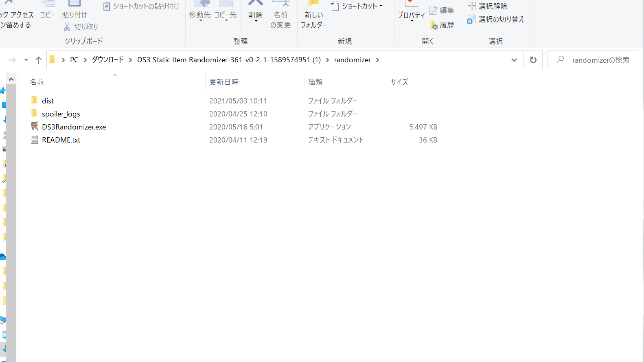Image resolution: width=644 pixels, height=362 pixels.
Task: Go up one folder level
Action: click(x=39, y=60)
